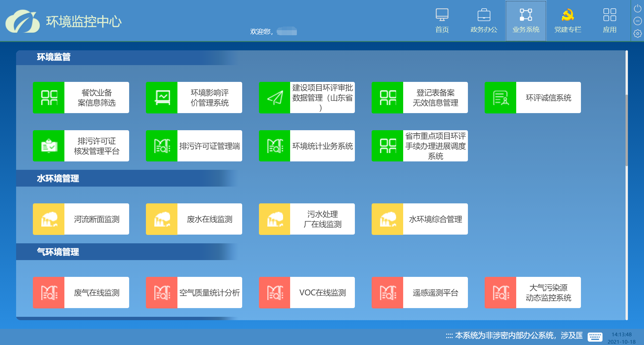Click the circled minus icon at top right
Screen dimensions: 644x345
(637, 21)
